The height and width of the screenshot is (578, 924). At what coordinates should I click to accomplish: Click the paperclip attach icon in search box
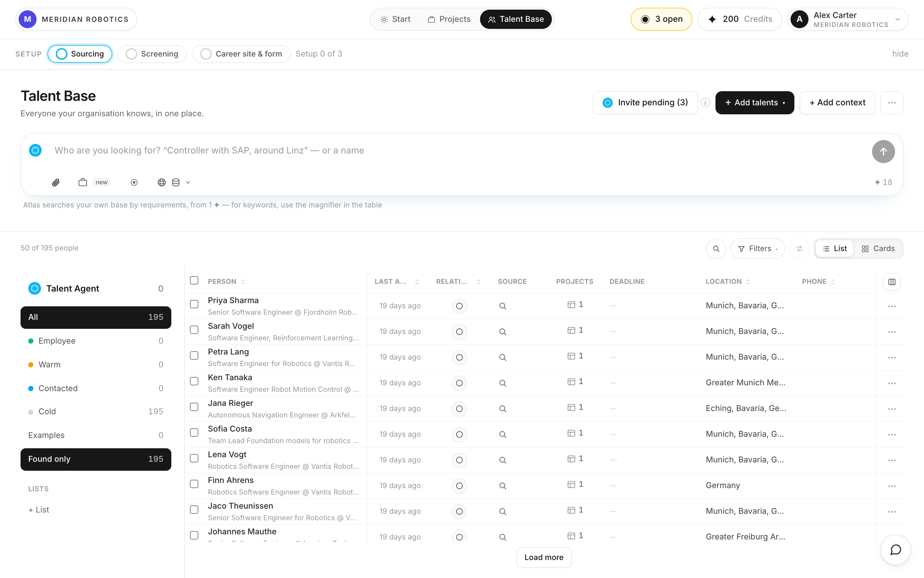(x=56, y=182)
